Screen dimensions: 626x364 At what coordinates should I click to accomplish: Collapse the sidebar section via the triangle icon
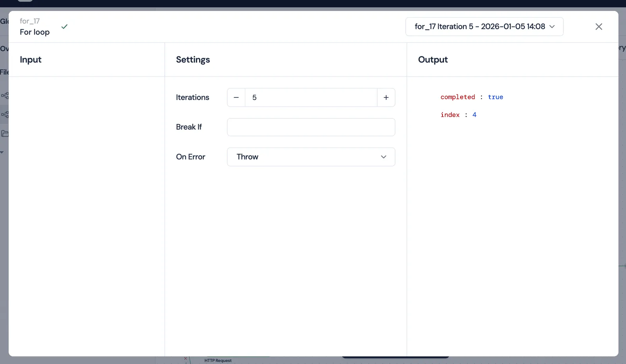(x=2, y=152)
